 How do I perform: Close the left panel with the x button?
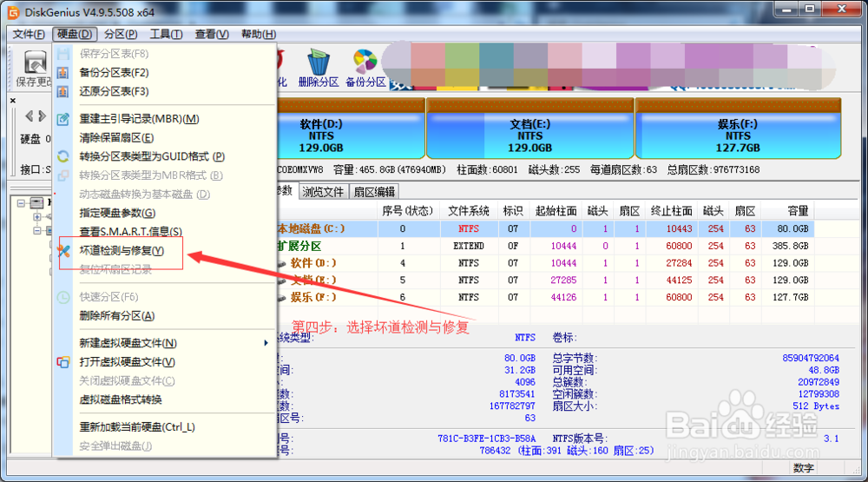[13, 100]
